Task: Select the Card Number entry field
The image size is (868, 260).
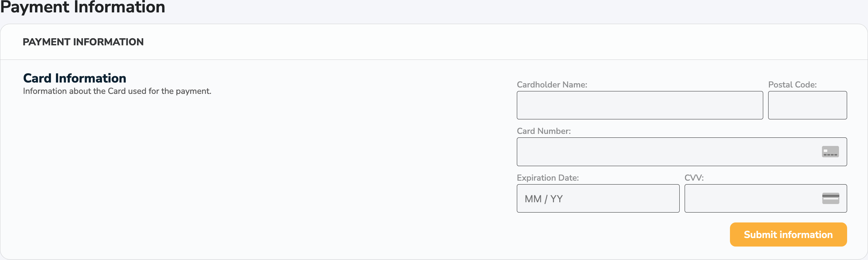Action: click(x=673, y=152)
